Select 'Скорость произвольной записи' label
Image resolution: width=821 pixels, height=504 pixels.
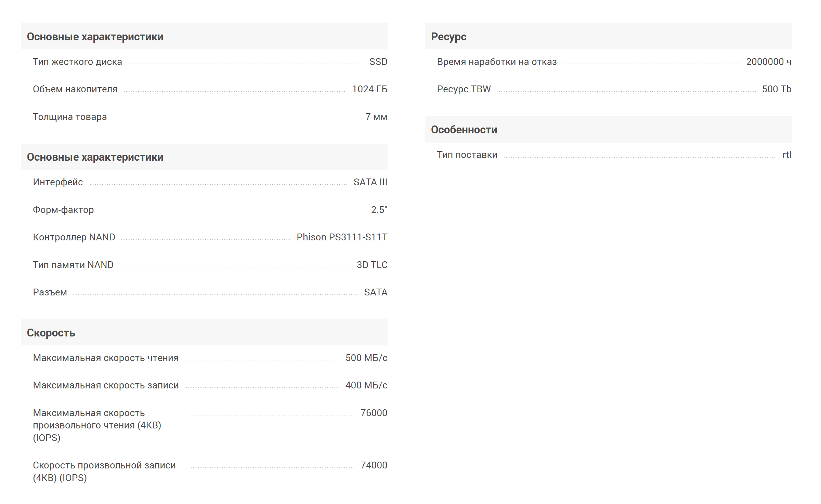click(104, 472)
